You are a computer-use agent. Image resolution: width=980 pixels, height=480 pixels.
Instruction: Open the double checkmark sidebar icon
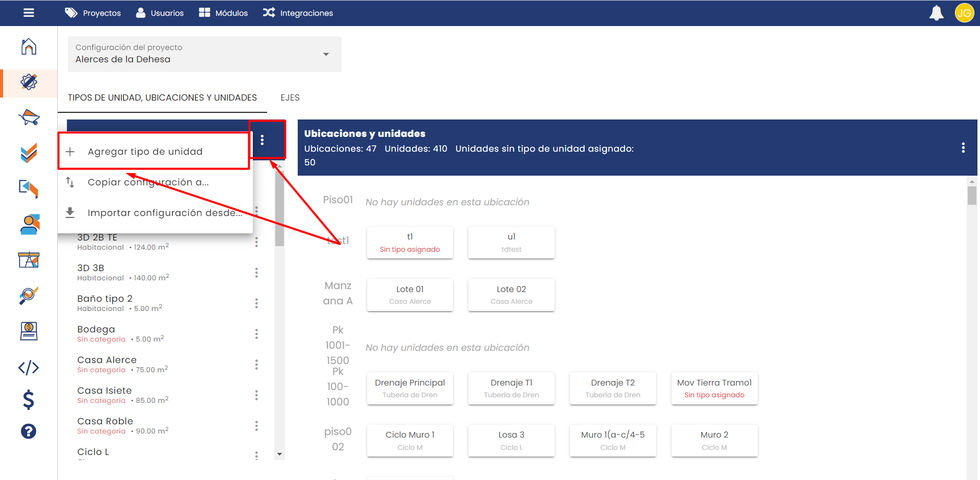[29, 153]
